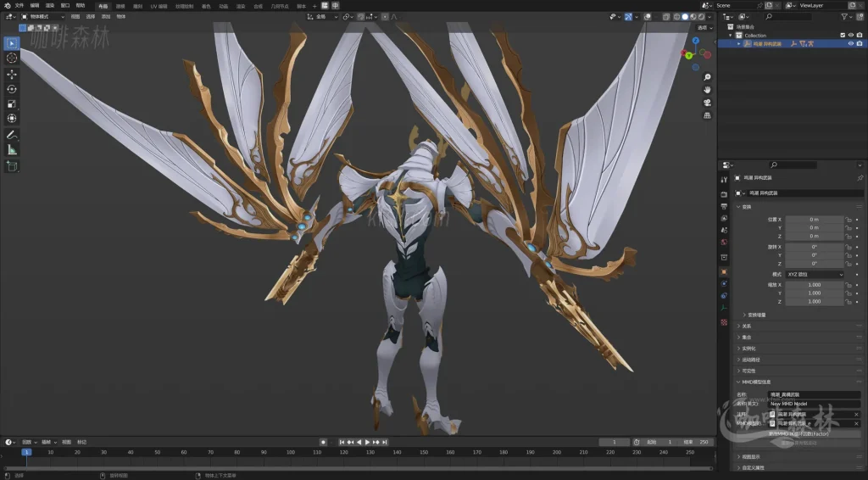
Task: Jump to timeline end frame button
Action: pyautogui.click(x=384, y=443)
